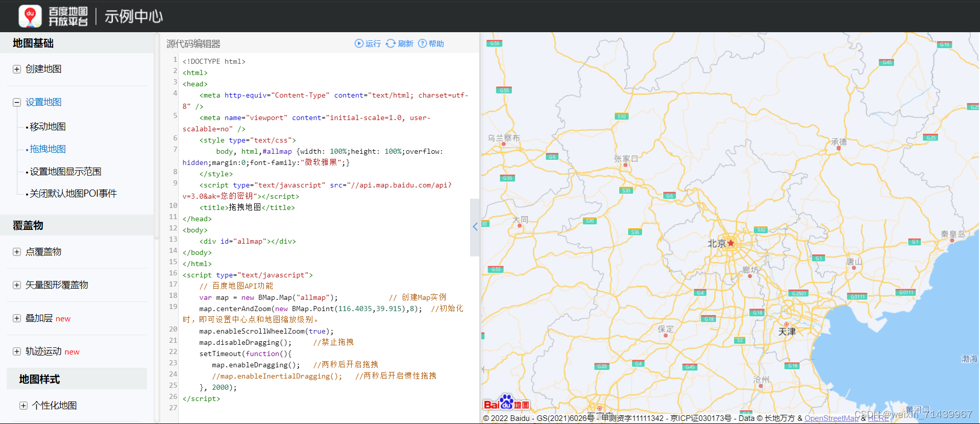This screenshot has width=980, height=424.
Task: Click the <!DOCTYPE html> code line
Action: [214, 61]
